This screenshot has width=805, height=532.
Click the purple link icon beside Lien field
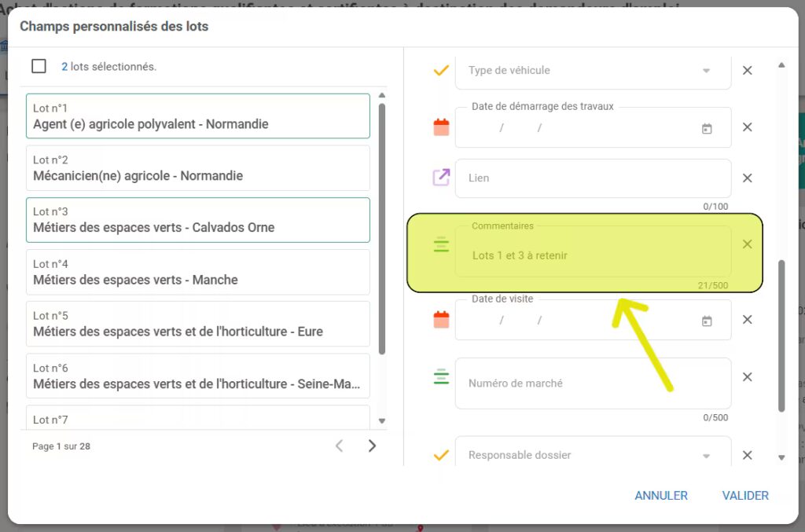[440, 178]
